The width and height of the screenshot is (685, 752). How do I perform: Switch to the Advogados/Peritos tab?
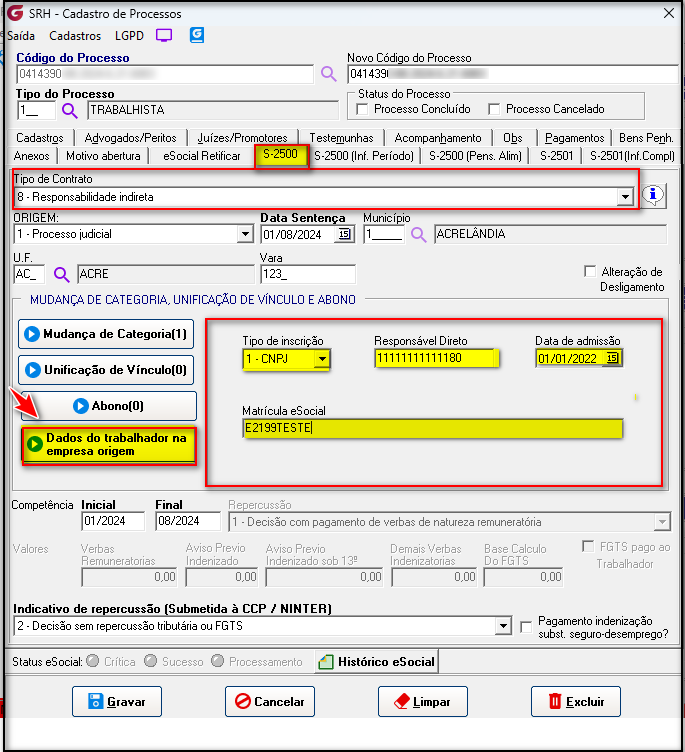(130, 138)
